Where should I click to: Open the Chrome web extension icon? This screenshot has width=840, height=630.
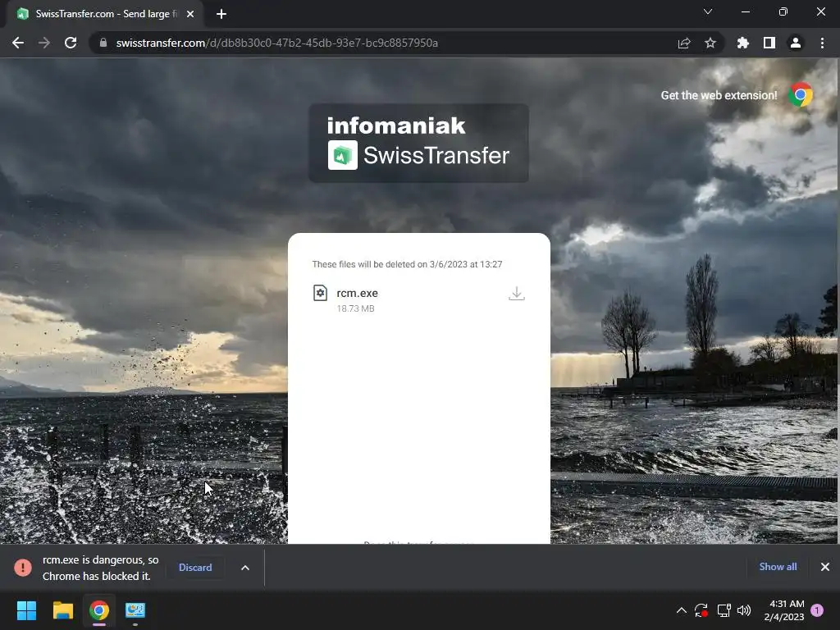pos(801,95)
